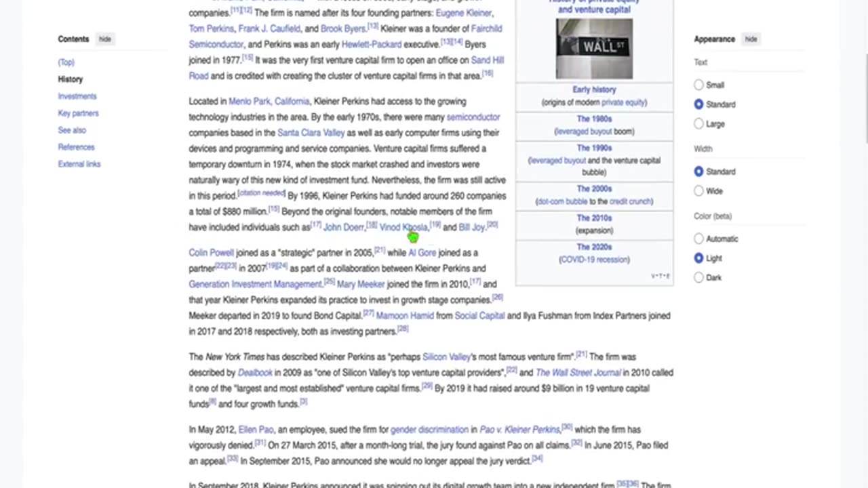
Task: Follow Menlo Park, California link
Action: (269, 101)
